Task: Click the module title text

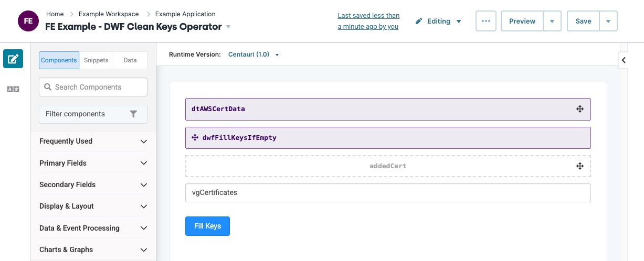Action: [134, 27]
